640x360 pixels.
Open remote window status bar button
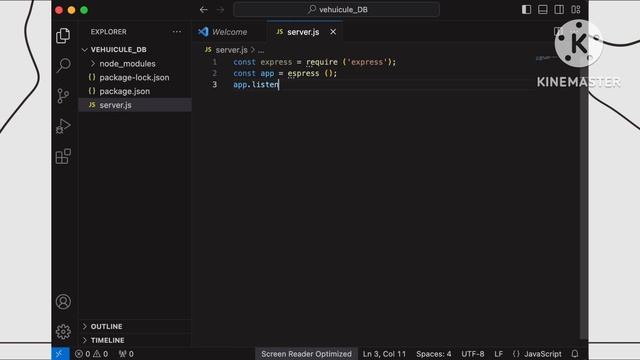click(60, 353)
